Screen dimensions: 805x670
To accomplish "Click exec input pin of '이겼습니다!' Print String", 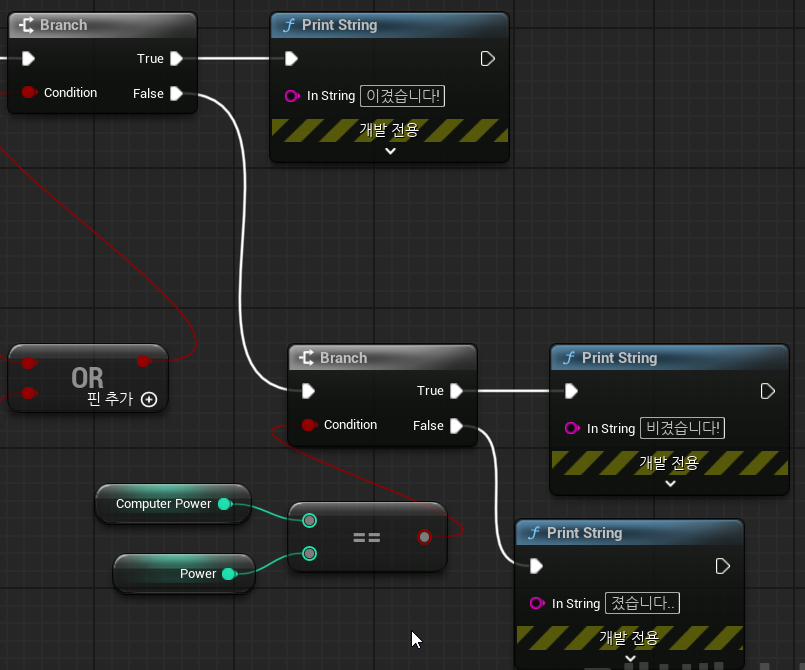I will coord(291,59).
